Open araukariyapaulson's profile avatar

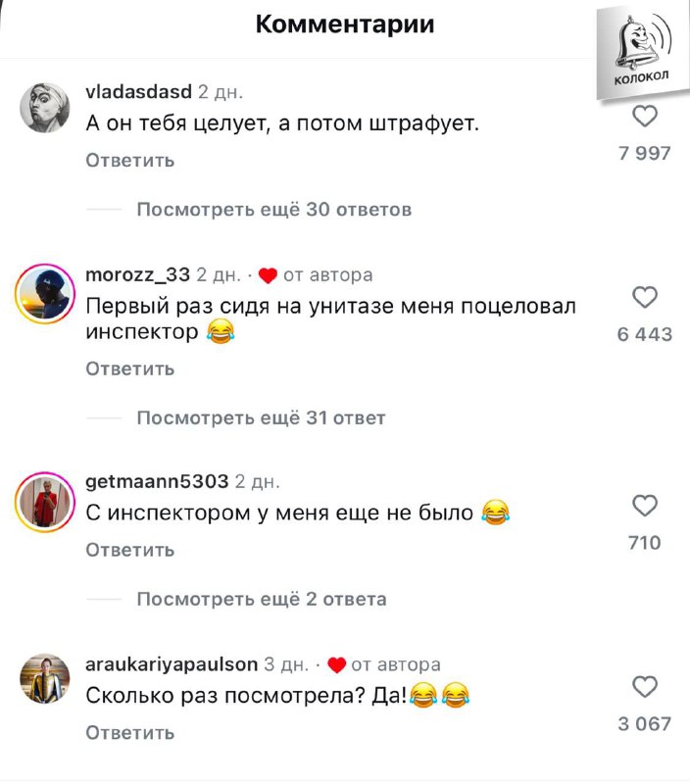point(44,678)
